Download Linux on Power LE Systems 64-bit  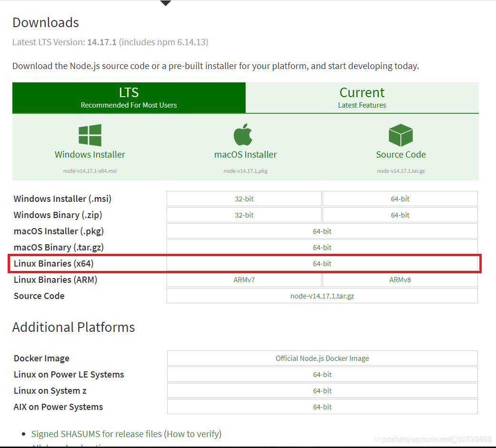pyautogui.click(x=322, y=374)
